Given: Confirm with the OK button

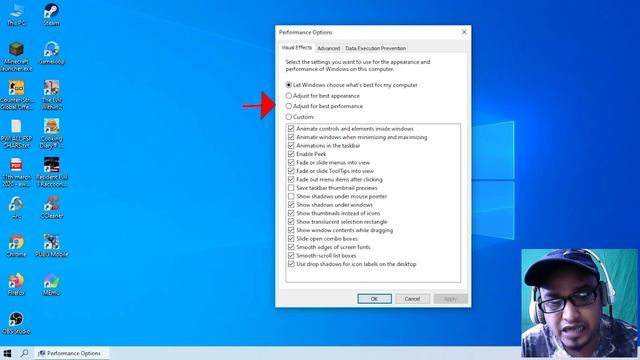Looking at the screenshot, I should (374, 299).
